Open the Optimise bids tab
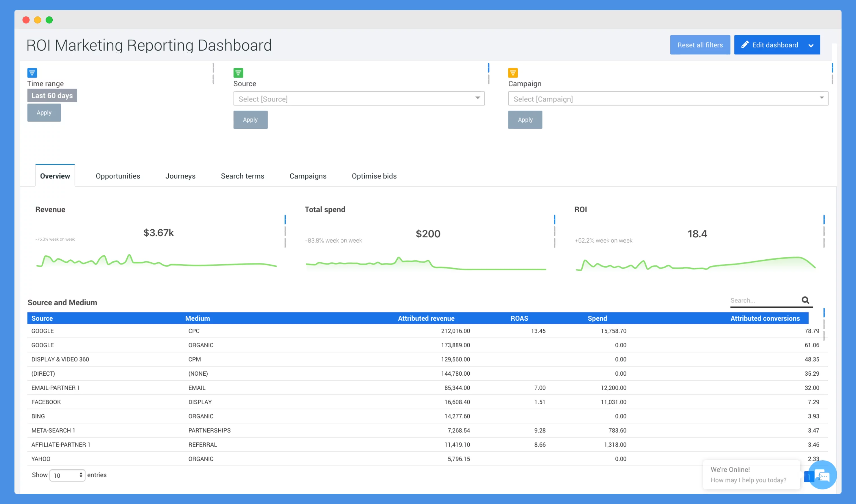 point(374,176)
